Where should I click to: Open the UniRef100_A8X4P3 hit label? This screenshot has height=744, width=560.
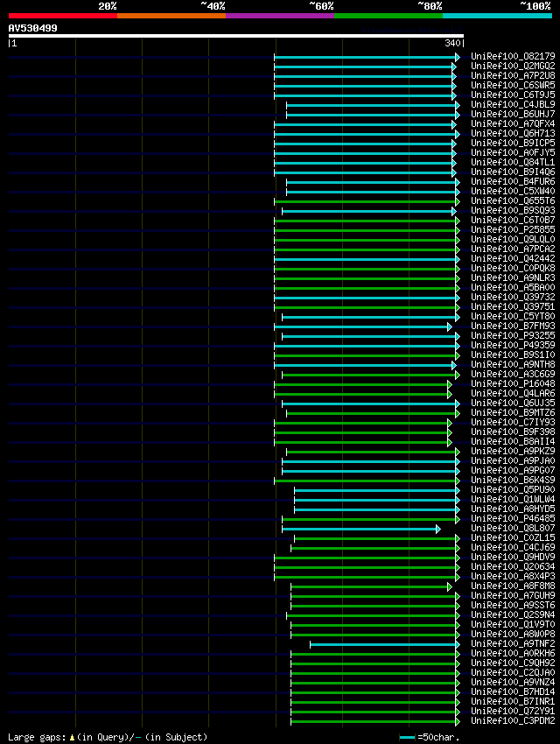[x=513, y=577]
